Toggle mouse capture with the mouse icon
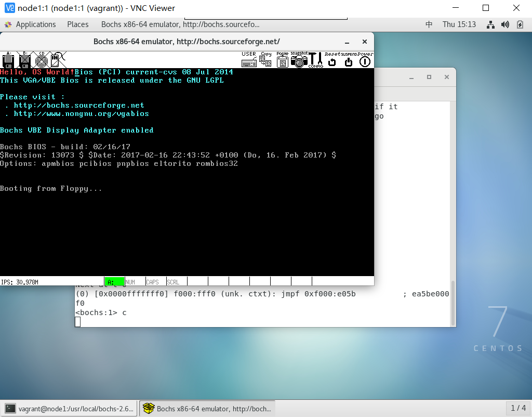Screen dimensions: 532x417 pyautogui.click(x=55, y=60)
